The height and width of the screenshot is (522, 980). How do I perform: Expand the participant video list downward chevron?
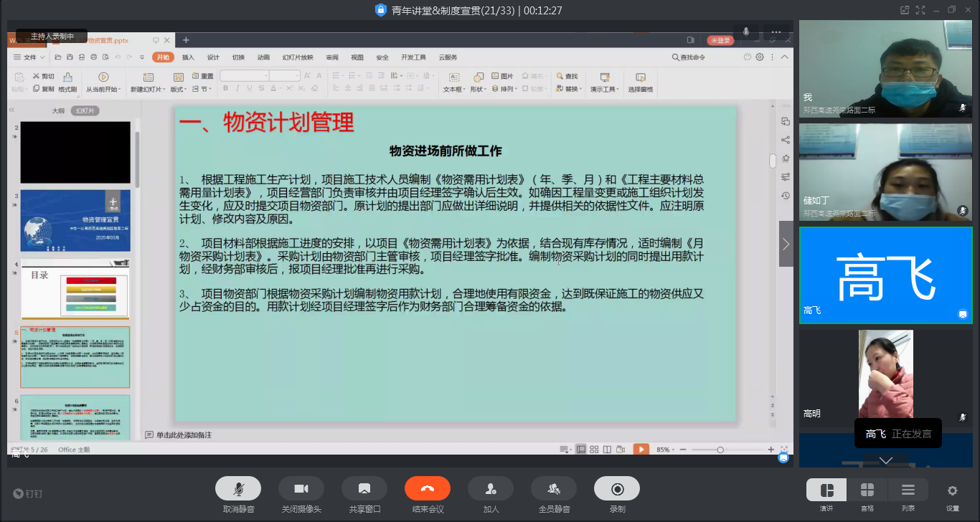[x=886, y=460]
